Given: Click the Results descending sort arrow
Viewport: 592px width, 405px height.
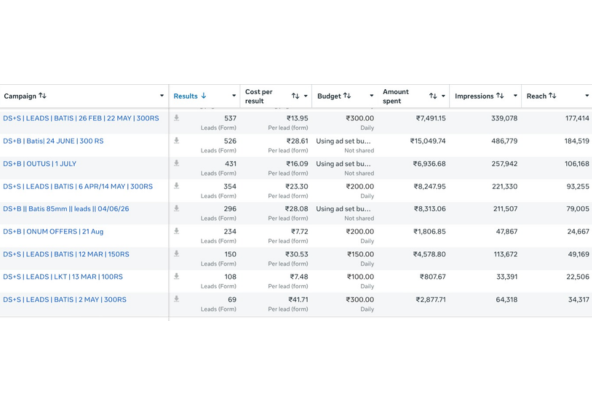Looking at the screenshot, I should click(x=204, y=96).
